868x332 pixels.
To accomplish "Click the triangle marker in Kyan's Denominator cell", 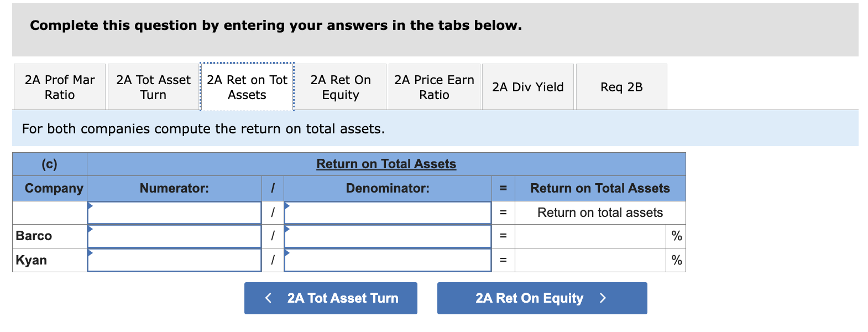I will [x=287, y=252].
